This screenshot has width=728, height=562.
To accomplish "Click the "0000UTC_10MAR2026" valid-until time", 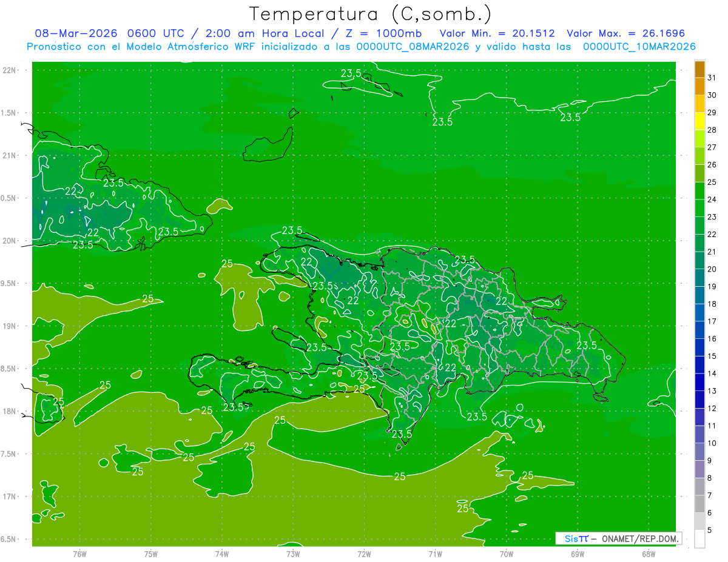I will tap(639, 47).
